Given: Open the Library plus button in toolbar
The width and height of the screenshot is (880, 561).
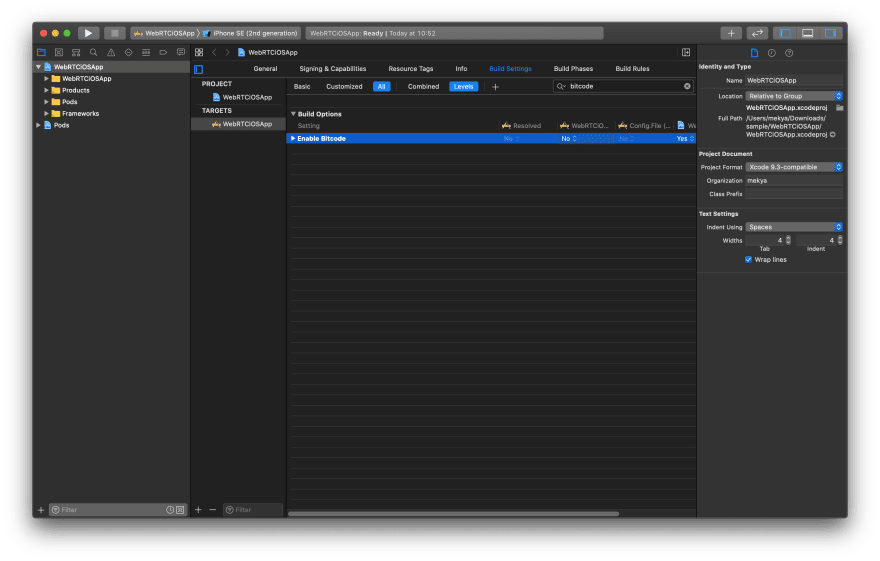Looking at the screenshot, I should 731,33.
